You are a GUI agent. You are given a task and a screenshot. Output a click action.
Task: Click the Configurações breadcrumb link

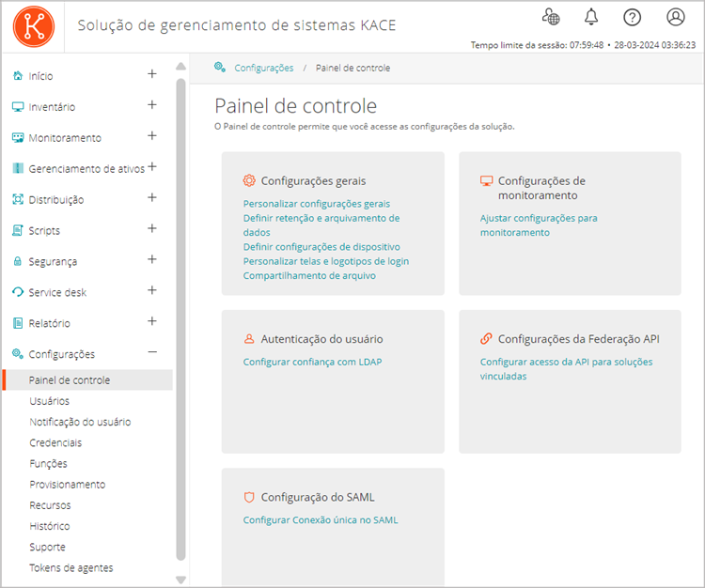pyautogui.click(x=264, y=68)
